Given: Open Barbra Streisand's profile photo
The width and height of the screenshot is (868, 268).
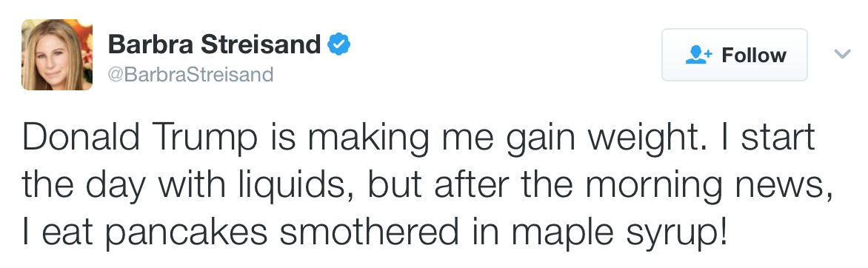Looking at the screenshot, I should [57, 55].
